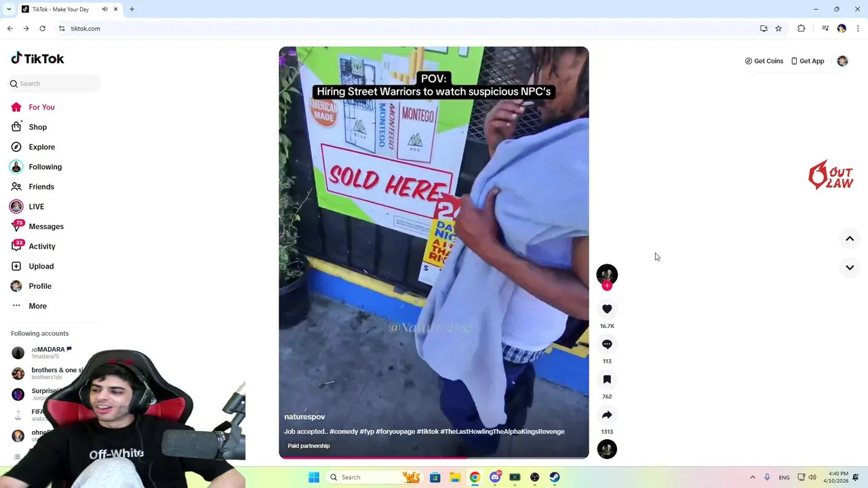Viewport: 868px width, 488px height.
Task: Open File Explorer from taskbar
Action: click(455, 477)
